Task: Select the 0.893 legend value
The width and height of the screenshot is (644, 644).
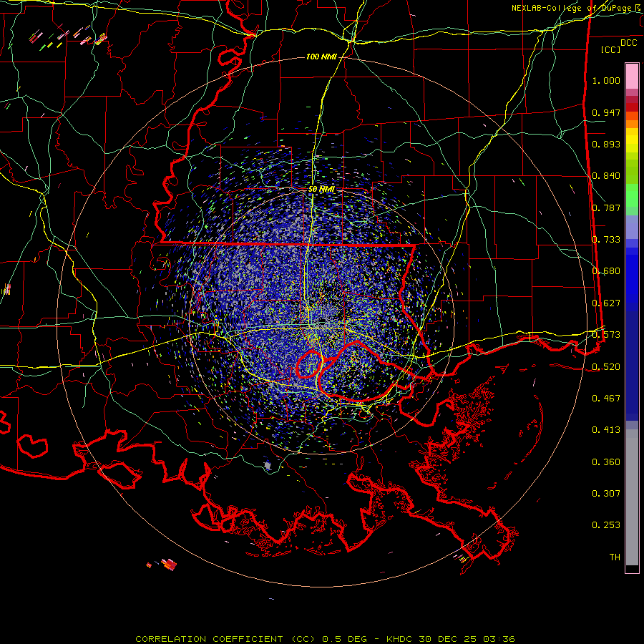Action: (x=606, y=144)
